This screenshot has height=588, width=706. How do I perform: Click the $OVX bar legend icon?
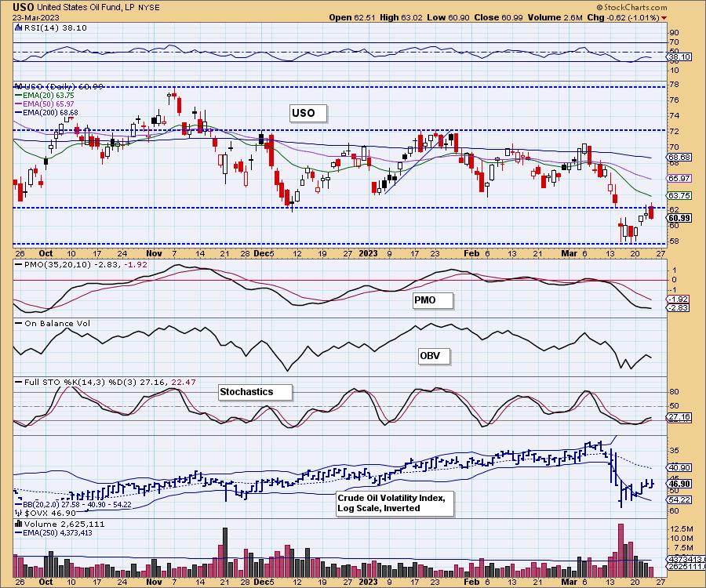click(x=19, y=513)
